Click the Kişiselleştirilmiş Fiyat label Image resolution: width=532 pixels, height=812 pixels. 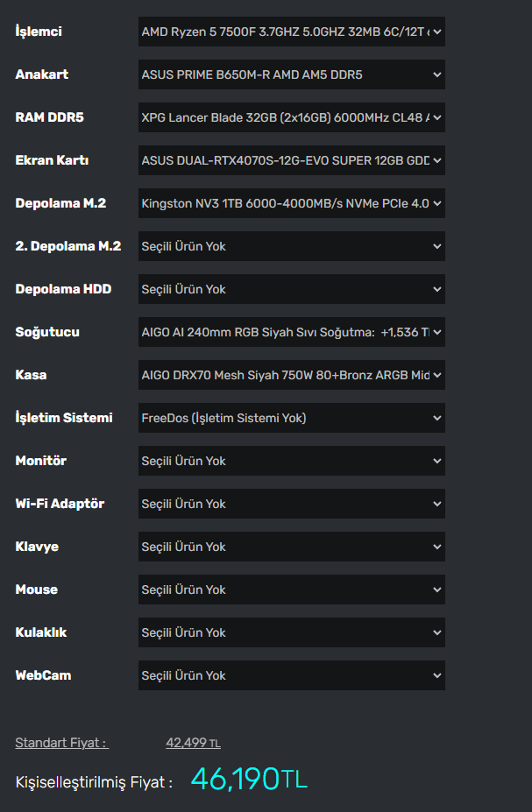(x=94, y=782)
